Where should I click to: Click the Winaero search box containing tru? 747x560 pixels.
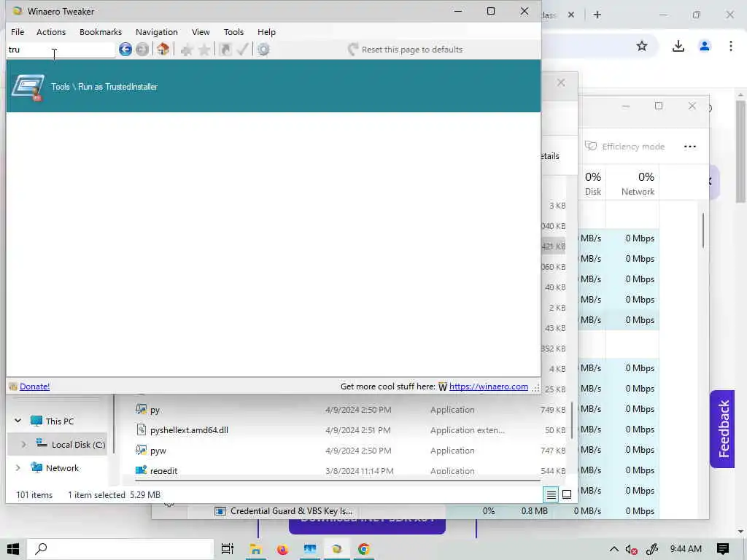61,50
